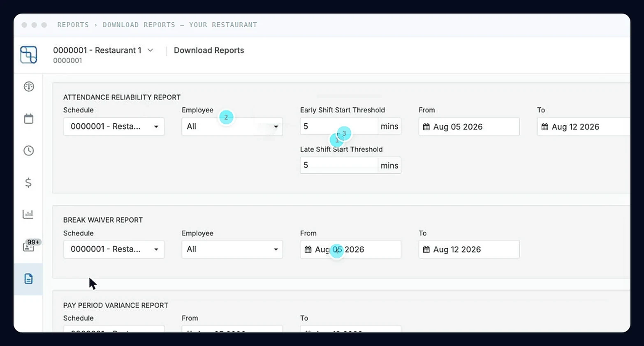Open the notifications icon with 99+ badge

pos(30,245)
